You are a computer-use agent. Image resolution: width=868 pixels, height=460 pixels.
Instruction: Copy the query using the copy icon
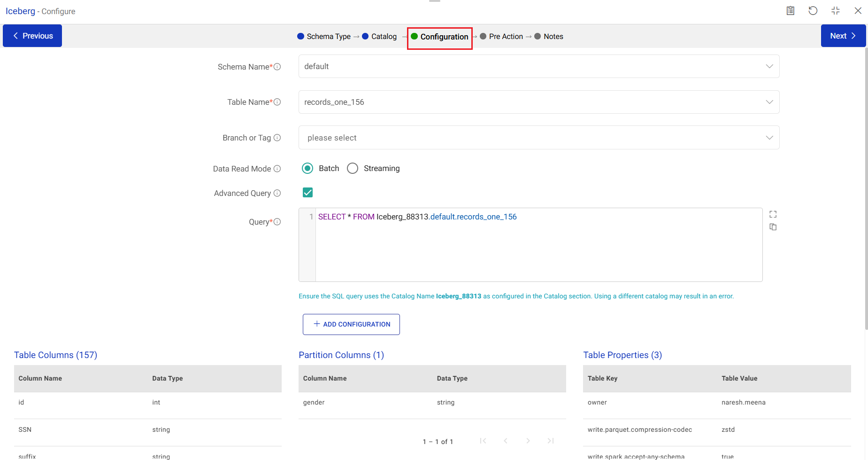tap(773, 227)
